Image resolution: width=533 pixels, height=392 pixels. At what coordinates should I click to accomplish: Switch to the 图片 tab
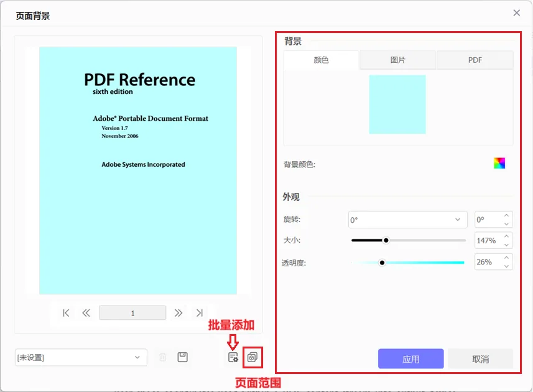click(397, 60)
